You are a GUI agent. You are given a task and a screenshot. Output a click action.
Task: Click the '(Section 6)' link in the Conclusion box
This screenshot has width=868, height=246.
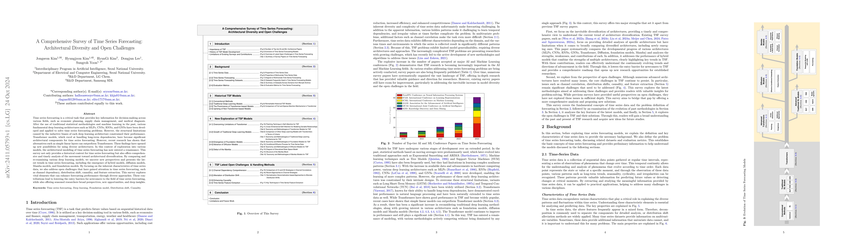click(x=309, y=192)
